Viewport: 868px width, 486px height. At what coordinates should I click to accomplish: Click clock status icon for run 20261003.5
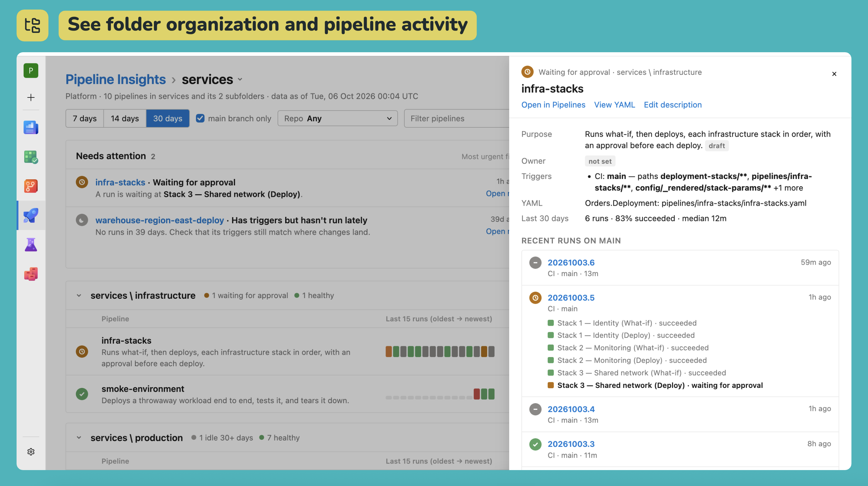click(535, 298)
